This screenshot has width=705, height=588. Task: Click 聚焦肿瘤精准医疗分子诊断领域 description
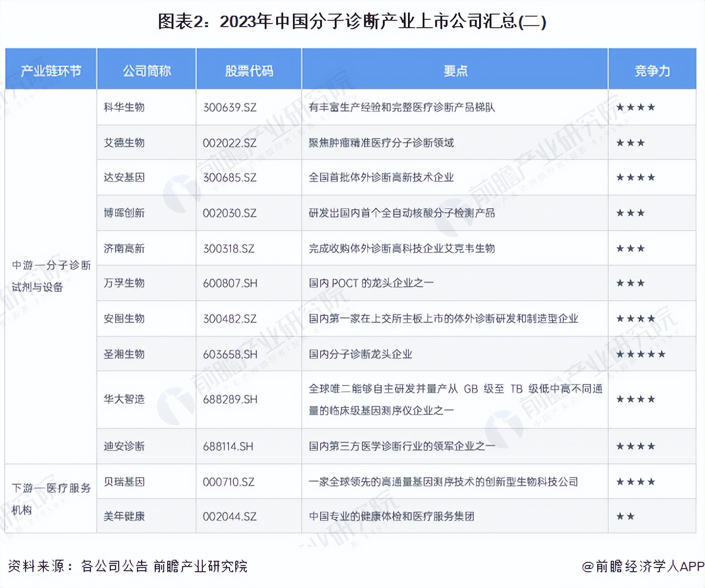click(381, 142)
